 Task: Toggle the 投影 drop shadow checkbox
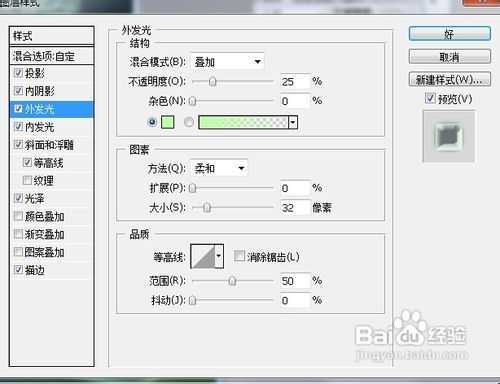click(x=18, y=73)
